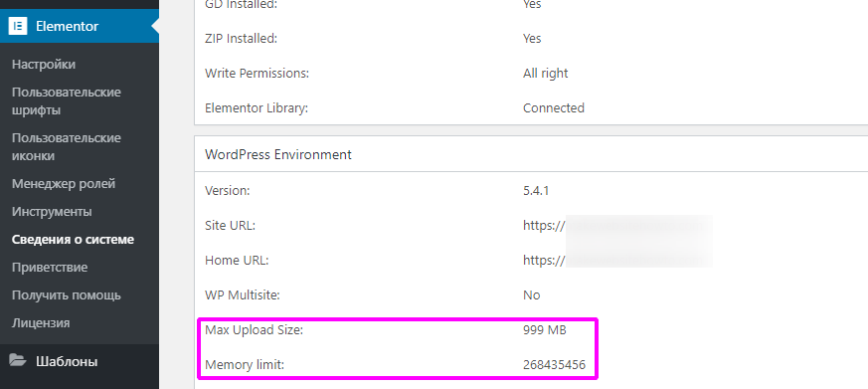Image resolution: width=868 pixels, height=389 pixels.
Task: Click the 999 MB upload size value
Action: (545, 330)
